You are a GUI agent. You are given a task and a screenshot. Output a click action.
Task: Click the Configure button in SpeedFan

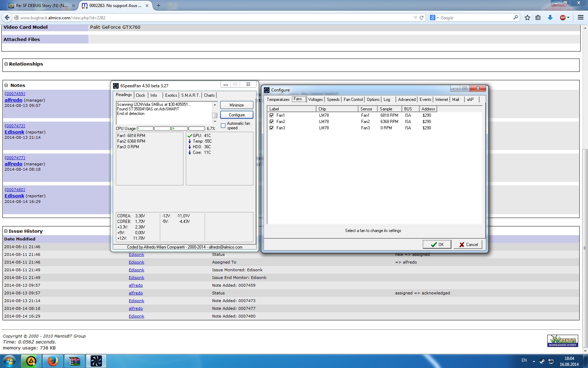[x=237, y=115]
